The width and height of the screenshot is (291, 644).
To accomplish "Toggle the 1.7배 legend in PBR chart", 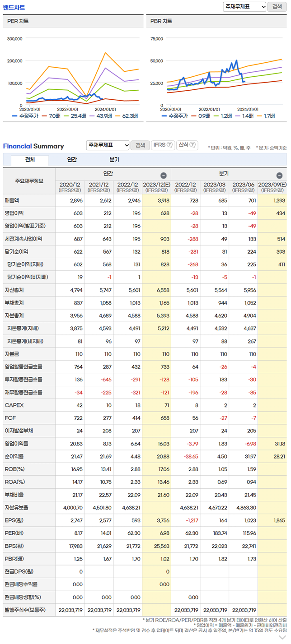I will pyautogui.click(x=264, y=116).
